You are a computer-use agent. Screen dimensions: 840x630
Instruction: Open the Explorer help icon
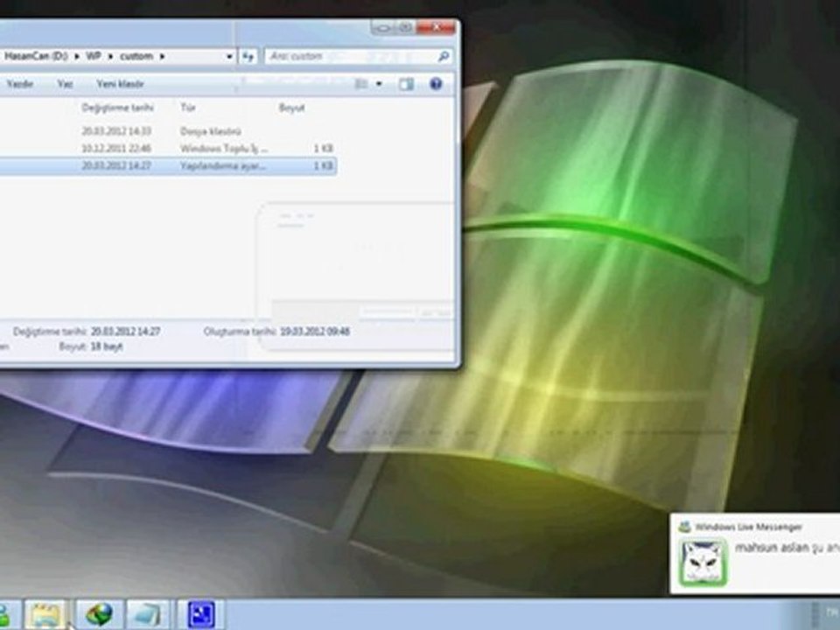[x=436, y=84]
